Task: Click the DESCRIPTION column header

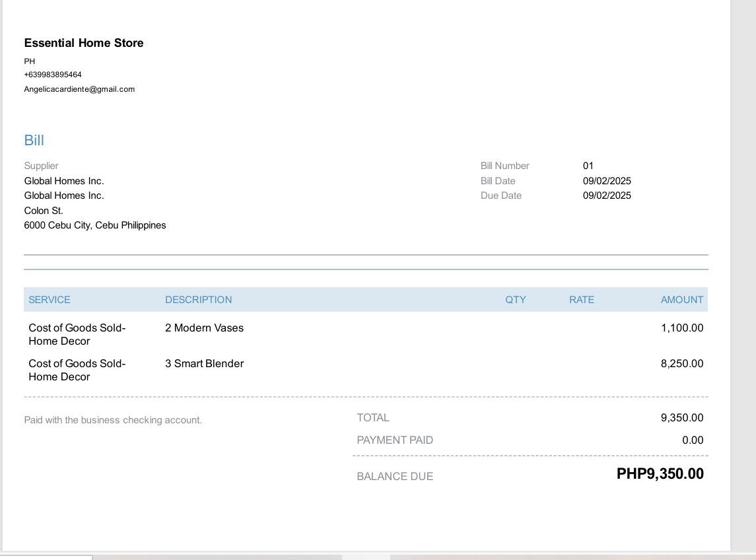Action: (x=199, y=300)
